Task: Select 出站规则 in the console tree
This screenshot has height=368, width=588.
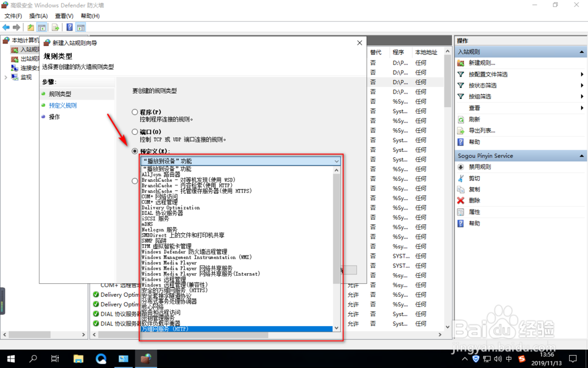Action: tap(29, 59)
